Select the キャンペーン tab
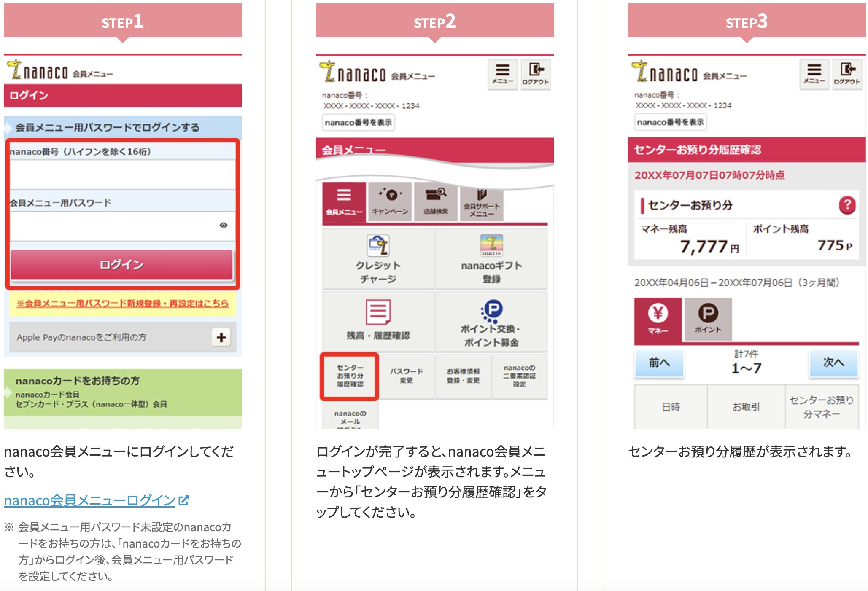868x591 pixels. pyautogui.click(x=390, y=202)
